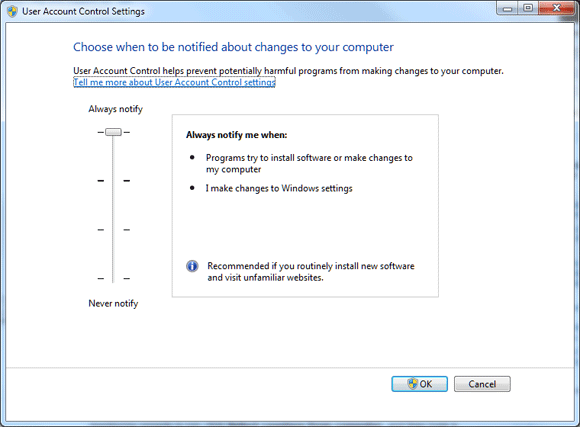Select the 'I make changes to Windows settings' bullet
The width and height of the screenshot is (580, 427).
tap(279, 188)
